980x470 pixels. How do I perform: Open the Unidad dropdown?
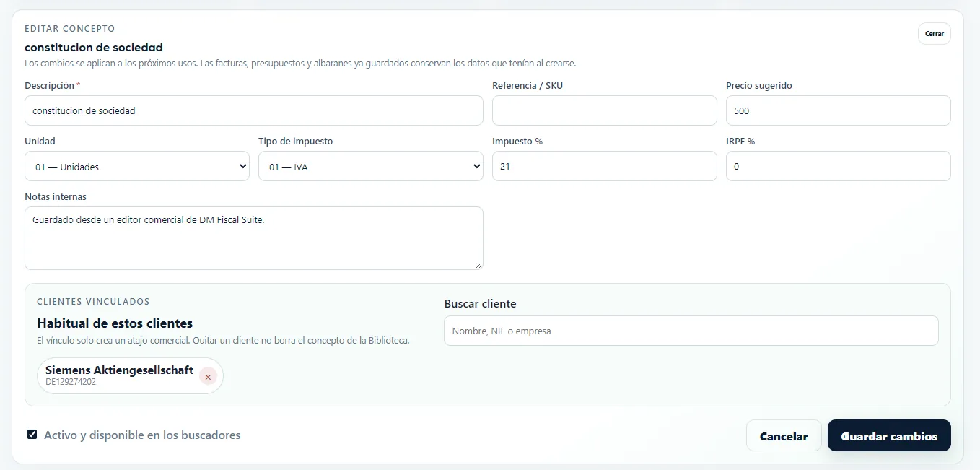(137, 166)
